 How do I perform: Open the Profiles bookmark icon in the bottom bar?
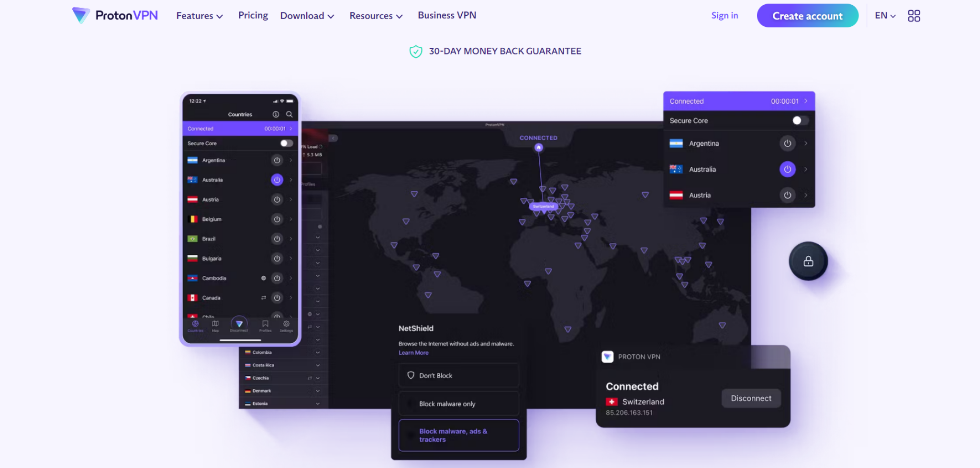click(x=265, y=324)
